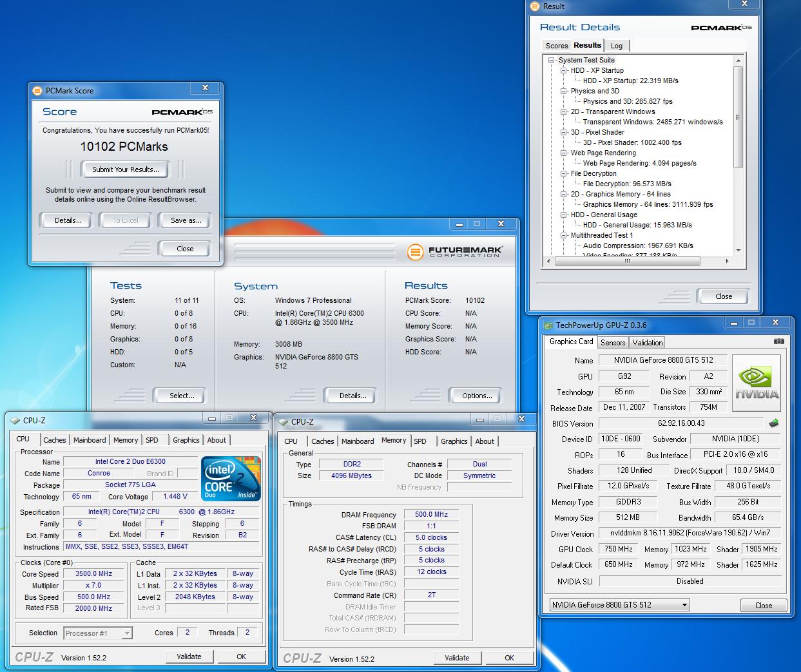Collapse the Physics and 3D node

(563, 91)
